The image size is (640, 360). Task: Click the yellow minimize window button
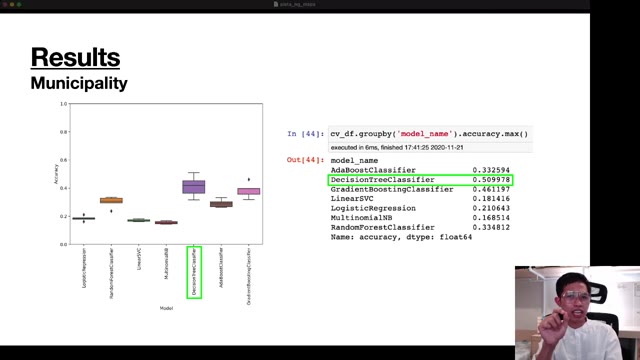12,4
